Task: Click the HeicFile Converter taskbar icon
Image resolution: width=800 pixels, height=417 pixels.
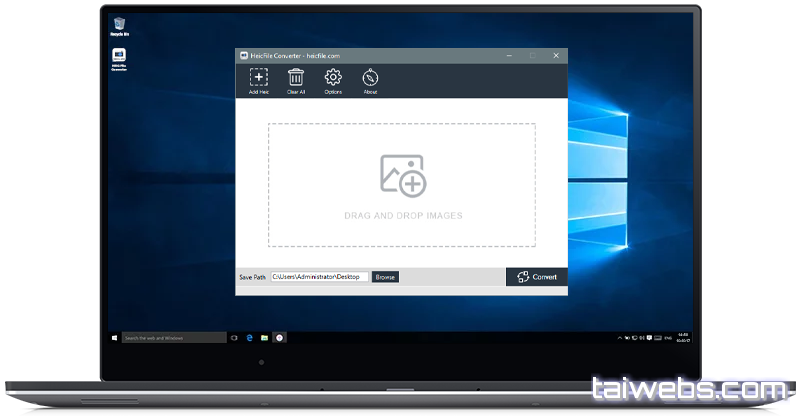Action: pyautogui.click(x=280, y=338)
